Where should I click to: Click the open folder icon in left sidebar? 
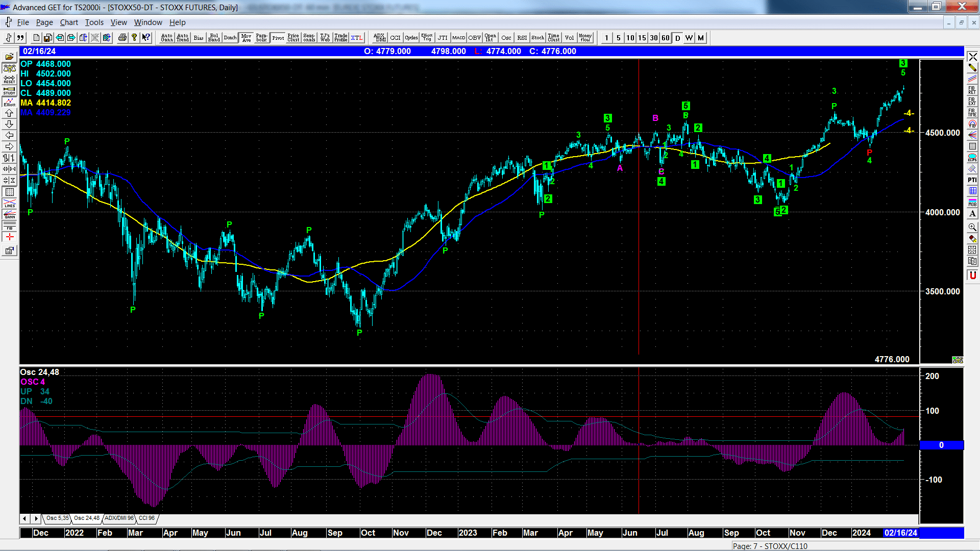(9, 57)
